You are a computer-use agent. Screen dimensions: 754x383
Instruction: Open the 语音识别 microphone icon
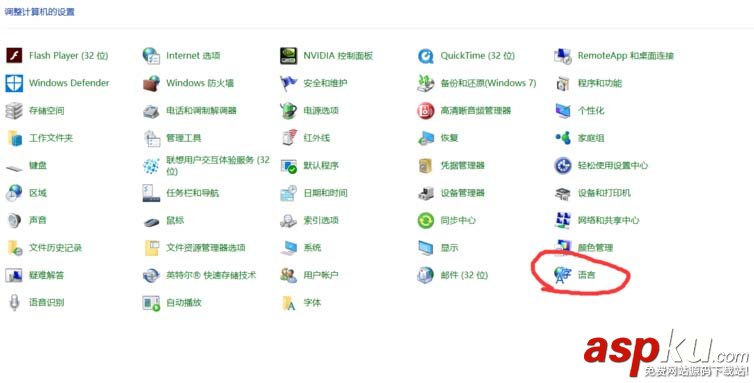tap(14, 303)
